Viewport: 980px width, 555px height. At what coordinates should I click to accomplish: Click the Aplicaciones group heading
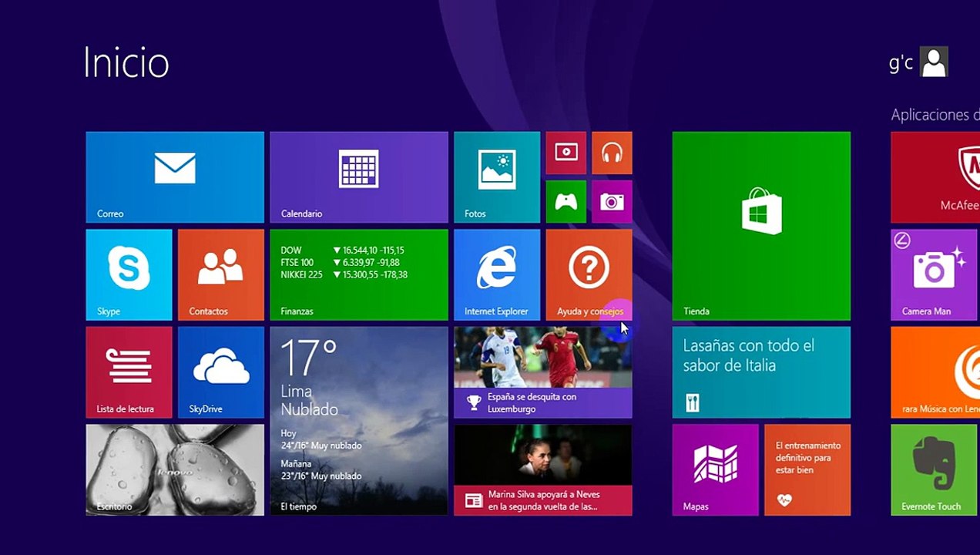pos(935,115)
